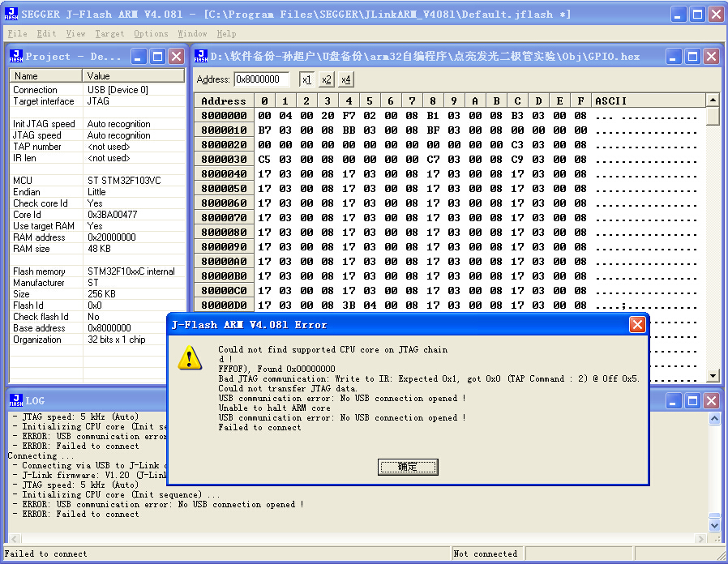
Task: Select the Core Id value 0x3BA00477
Action: point(113,215)
